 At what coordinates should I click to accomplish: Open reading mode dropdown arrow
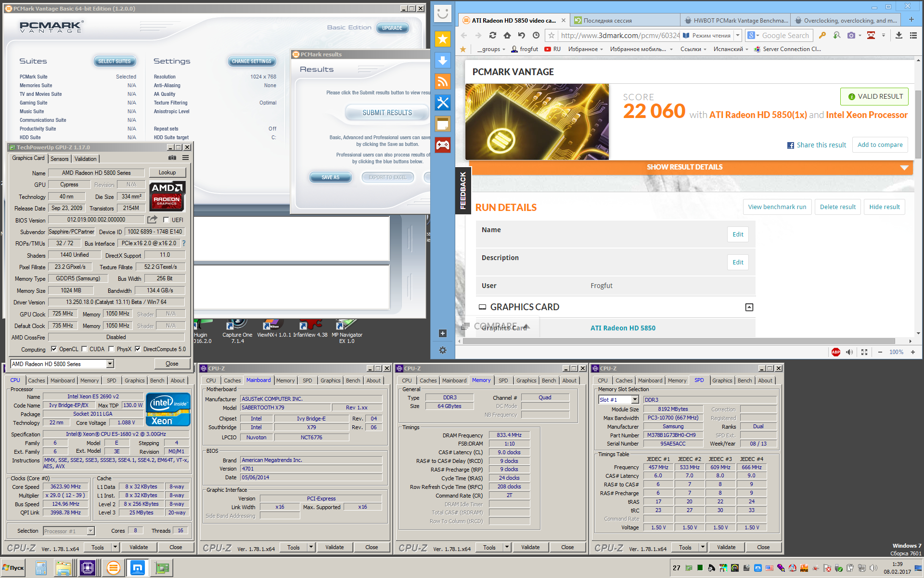pos(737,35)
